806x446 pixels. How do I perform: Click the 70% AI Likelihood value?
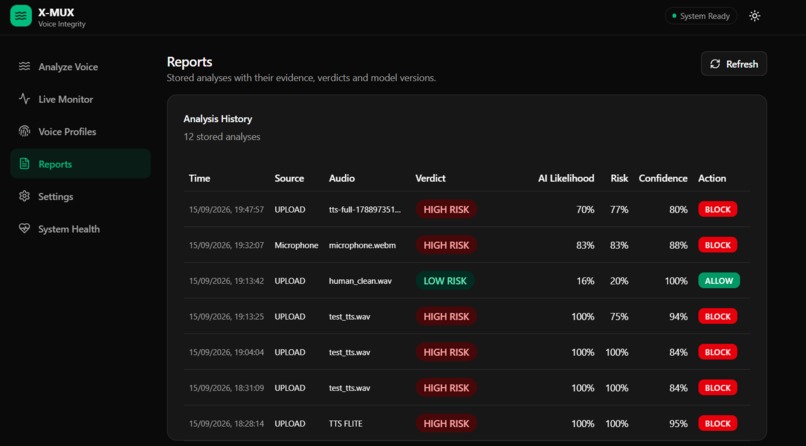click(585, 210)
